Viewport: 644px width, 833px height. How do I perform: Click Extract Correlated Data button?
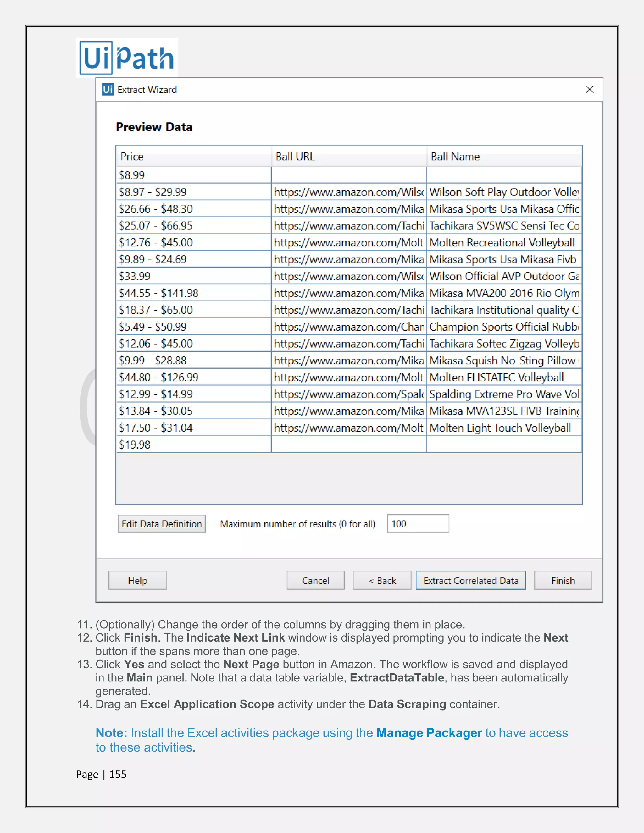[x=471, y=580]
